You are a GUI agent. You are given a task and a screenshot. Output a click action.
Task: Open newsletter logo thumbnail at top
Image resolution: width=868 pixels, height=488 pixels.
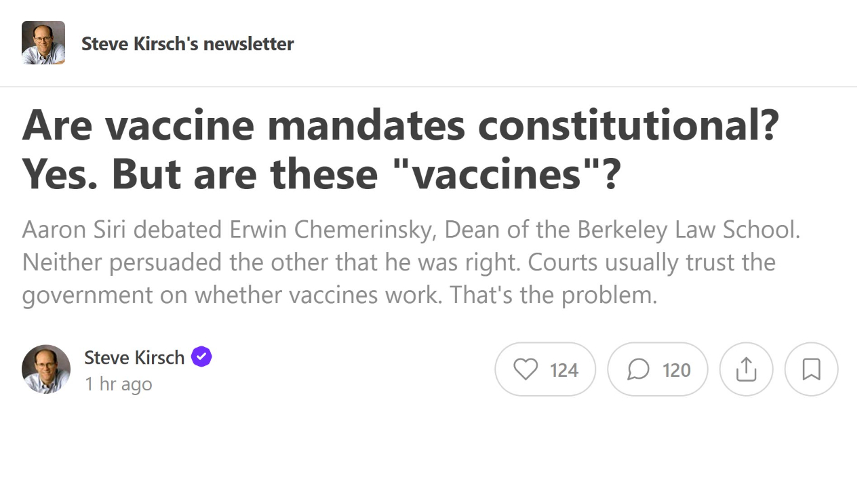[x=43, y=43]
